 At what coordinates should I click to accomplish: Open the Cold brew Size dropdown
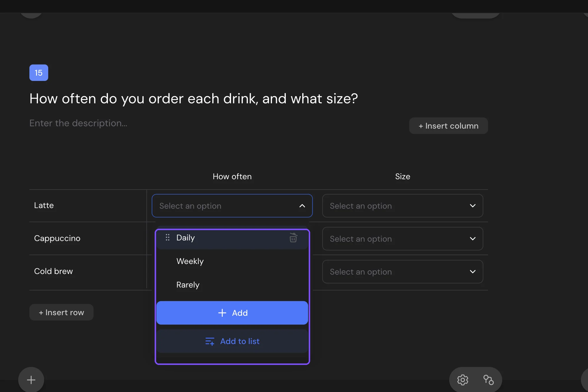(x=402, y=272)
